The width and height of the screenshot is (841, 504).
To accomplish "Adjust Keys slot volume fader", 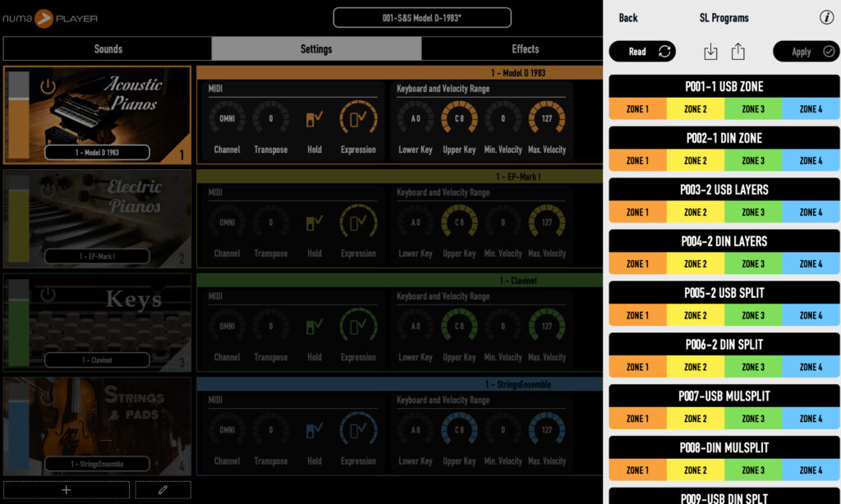I will (x=19, y=323).
